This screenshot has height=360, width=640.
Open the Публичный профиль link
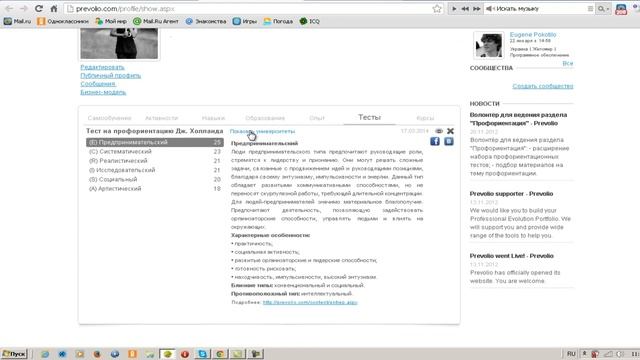[111, 76]
